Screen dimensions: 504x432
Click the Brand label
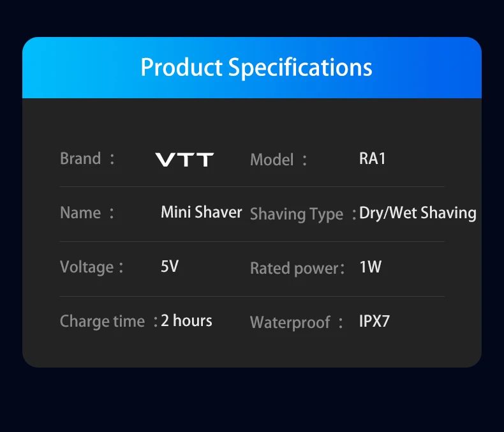click(x=80, y=158)
